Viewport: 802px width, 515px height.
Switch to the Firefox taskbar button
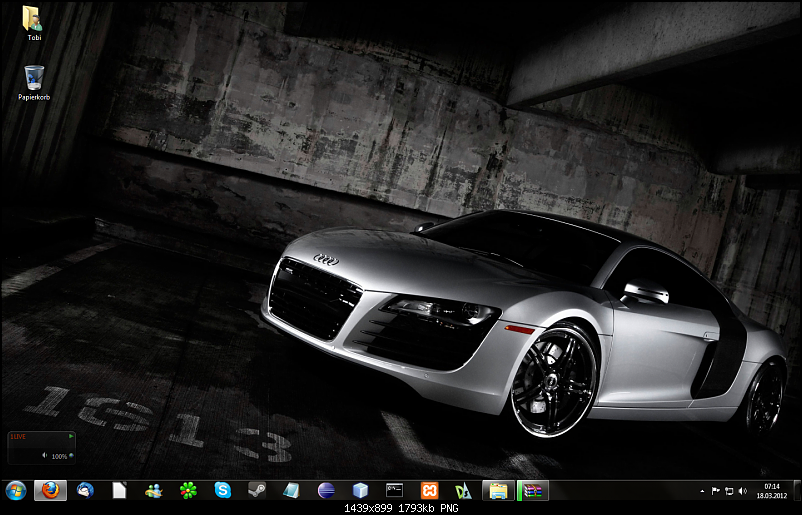tap(51, 490)
